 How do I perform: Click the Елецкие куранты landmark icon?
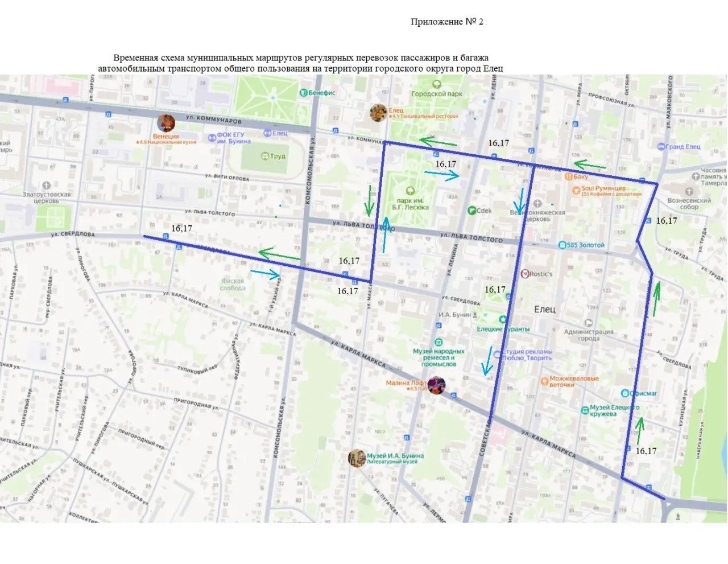[503, 320]
